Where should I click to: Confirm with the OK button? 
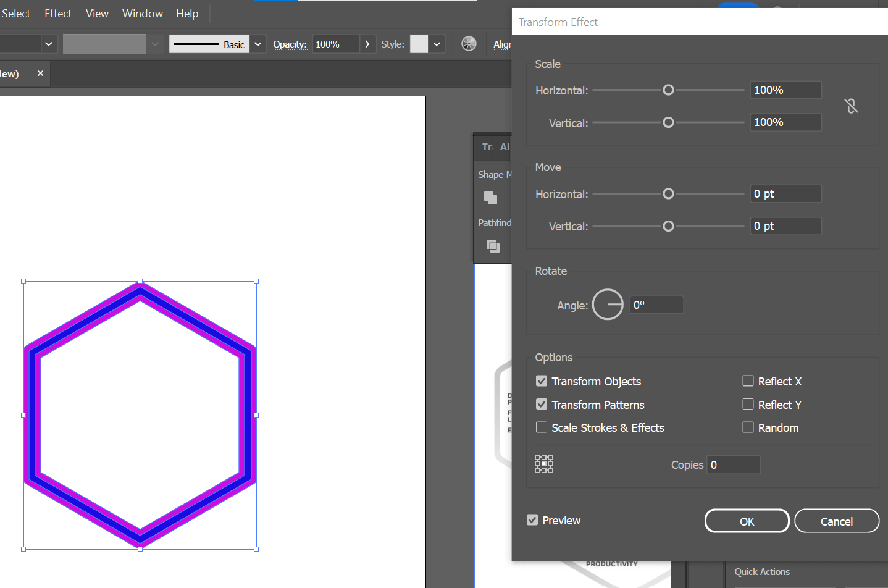tap(747, 520)
